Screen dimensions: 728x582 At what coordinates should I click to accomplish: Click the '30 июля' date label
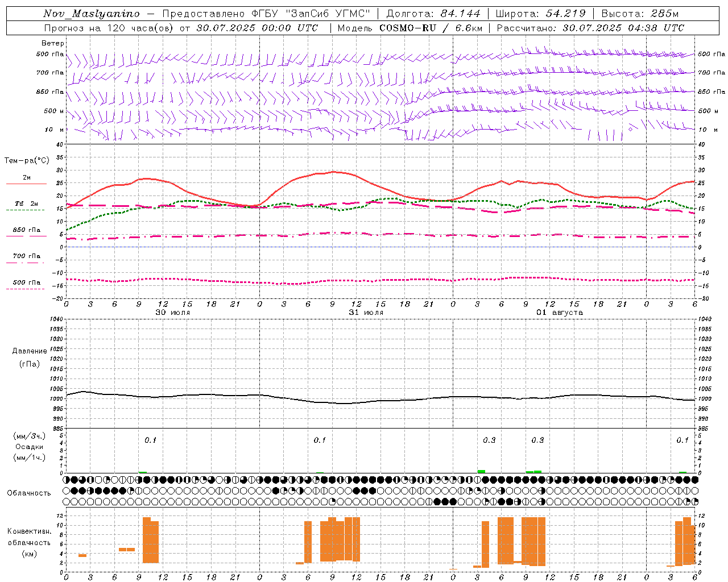click(x=173, y=313)
